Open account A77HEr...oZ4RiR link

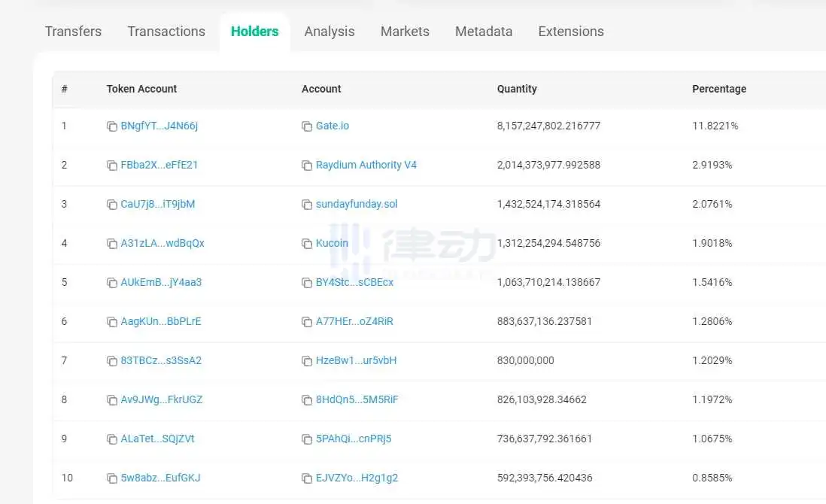[354, 321]
